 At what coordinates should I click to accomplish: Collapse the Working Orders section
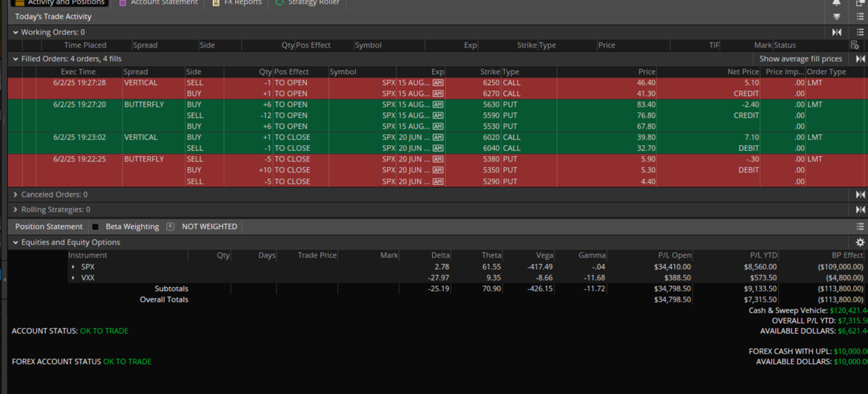15,32
